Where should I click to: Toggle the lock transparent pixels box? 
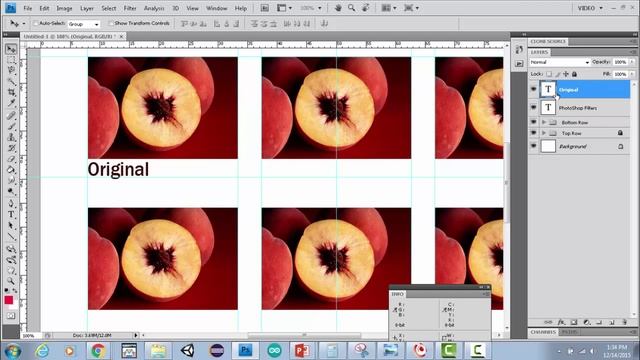(549, 74)
